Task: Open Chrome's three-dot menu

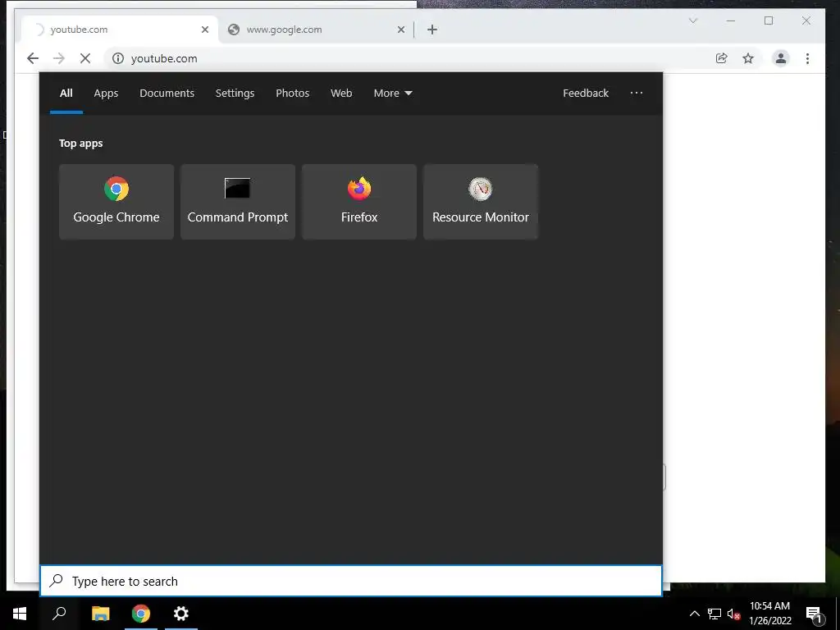Action: click(x=807, y=58)
